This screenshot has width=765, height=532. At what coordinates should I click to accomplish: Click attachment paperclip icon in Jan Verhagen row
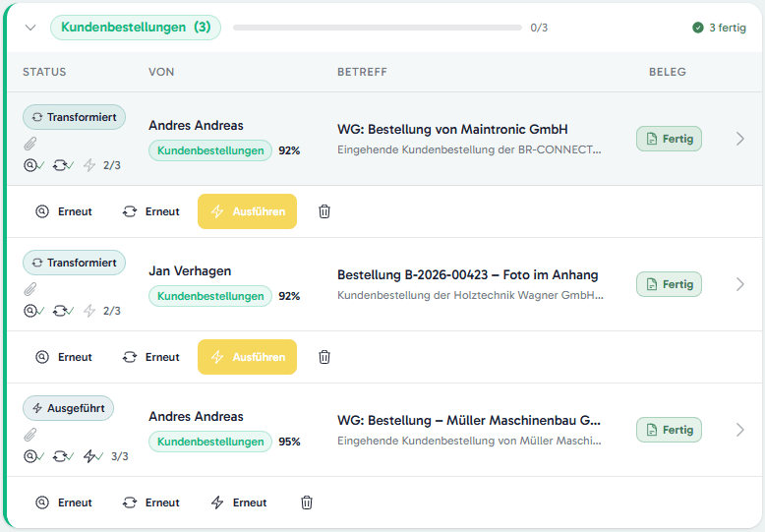coord(29,289)
